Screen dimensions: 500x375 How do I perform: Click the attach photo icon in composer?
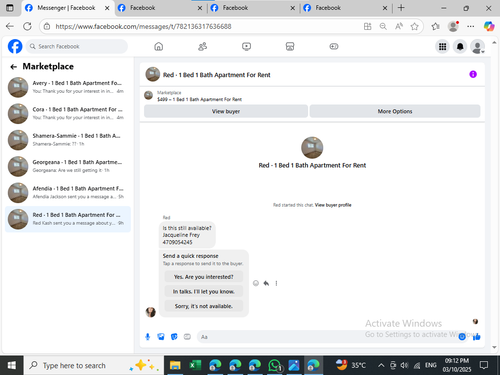click(161, 337)
